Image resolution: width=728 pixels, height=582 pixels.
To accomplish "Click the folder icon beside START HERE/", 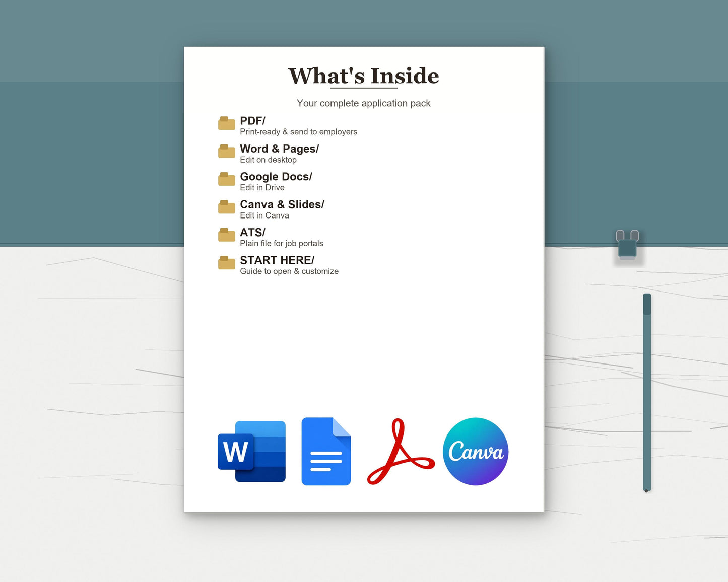I will 227,263.
